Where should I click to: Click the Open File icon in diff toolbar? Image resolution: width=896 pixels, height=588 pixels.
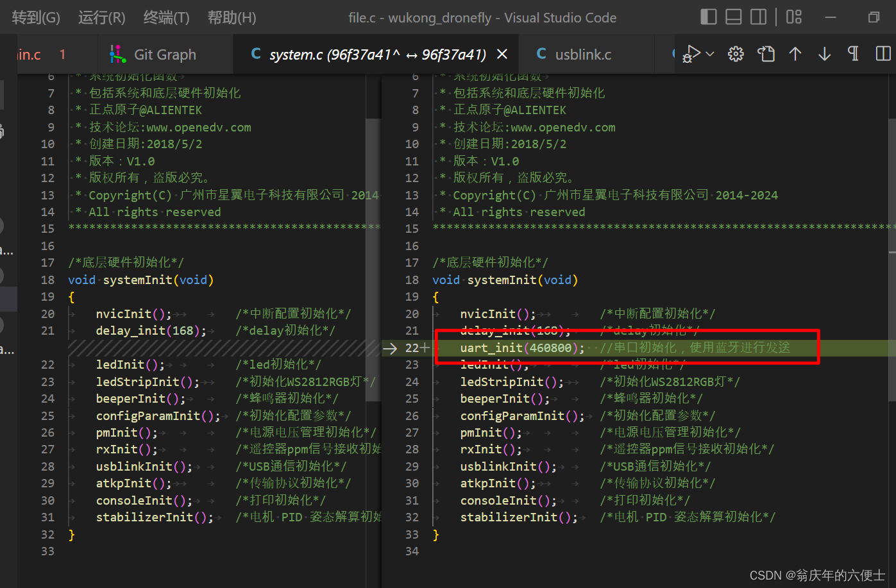click(766, 54)
